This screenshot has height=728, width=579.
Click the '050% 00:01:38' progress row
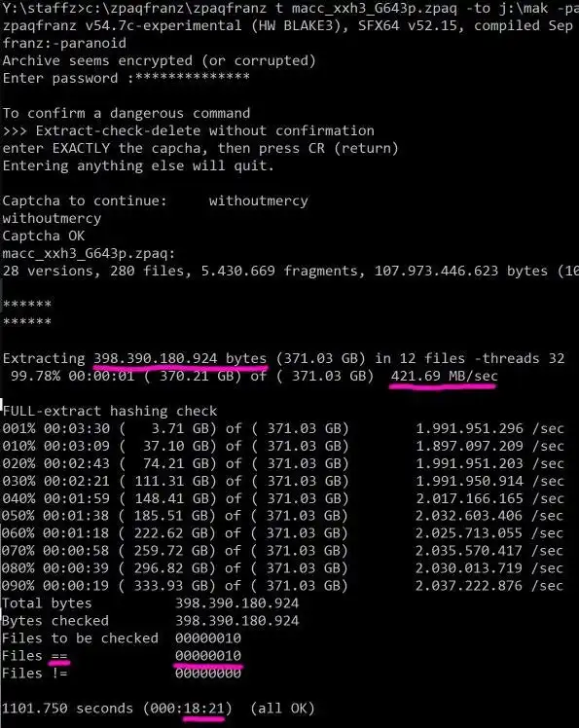[x=283, y=516]
